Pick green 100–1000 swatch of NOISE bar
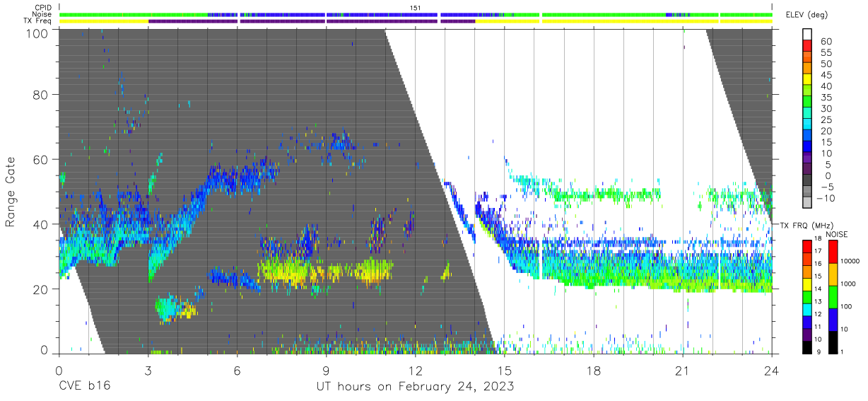Viewport: 868px width, 401px height. 832,296
